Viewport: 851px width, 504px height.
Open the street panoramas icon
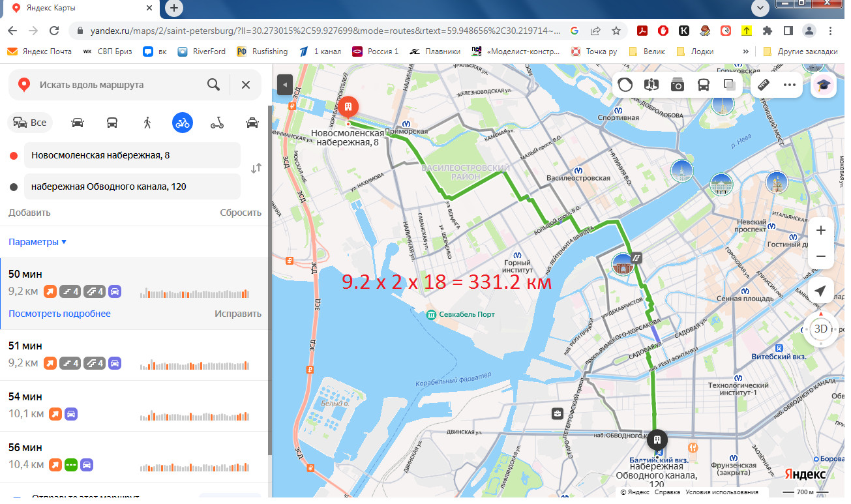click(x=651, y=85)
